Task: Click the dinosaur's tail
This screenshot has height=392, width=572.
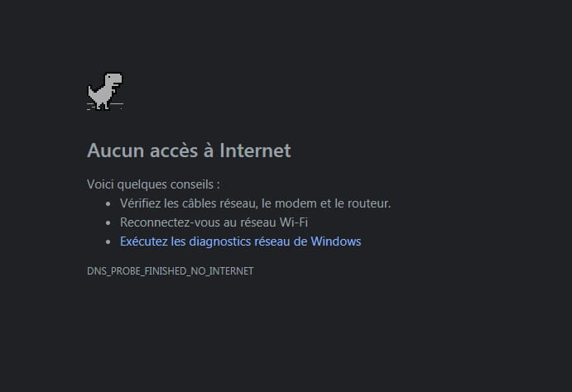Action: point(92,91)
